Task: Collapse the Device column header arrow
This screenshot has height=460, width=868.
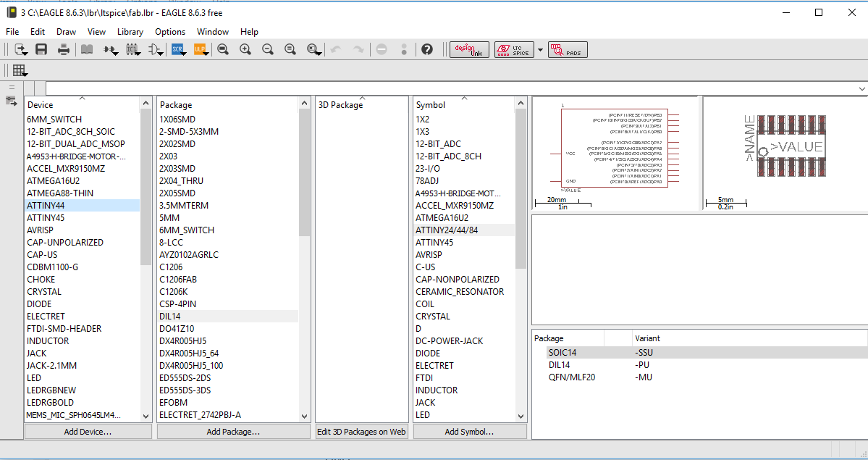Action: pyautogui.click(x=82, y=98)
